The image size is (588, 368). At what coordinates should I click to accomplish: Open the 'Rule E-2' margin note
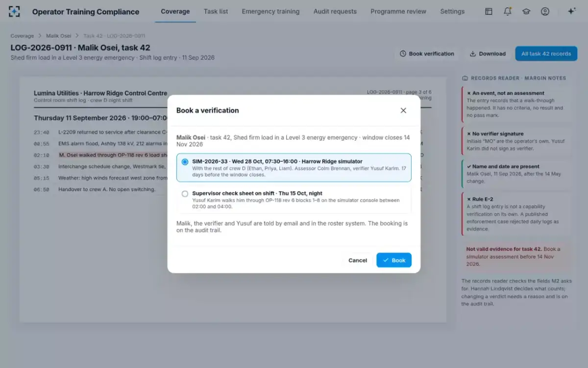pos(516,214)
